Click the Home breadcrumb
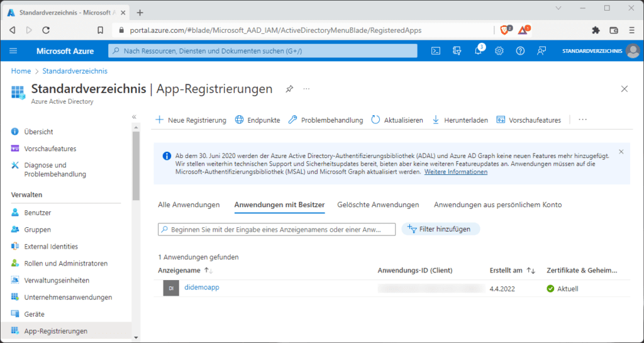 click(x=21, y=71)
